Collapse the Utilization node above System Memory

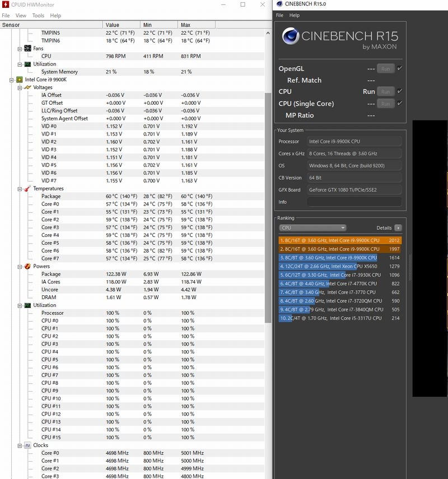coord(20,64)
